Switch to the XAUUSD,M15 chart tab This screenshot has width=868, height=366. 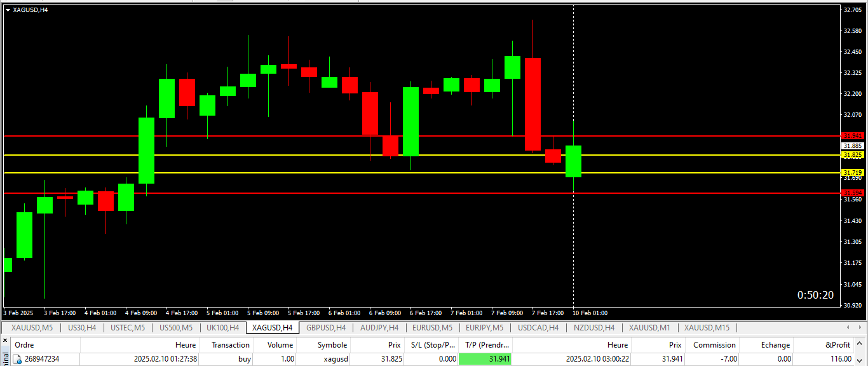pos(707,328)
